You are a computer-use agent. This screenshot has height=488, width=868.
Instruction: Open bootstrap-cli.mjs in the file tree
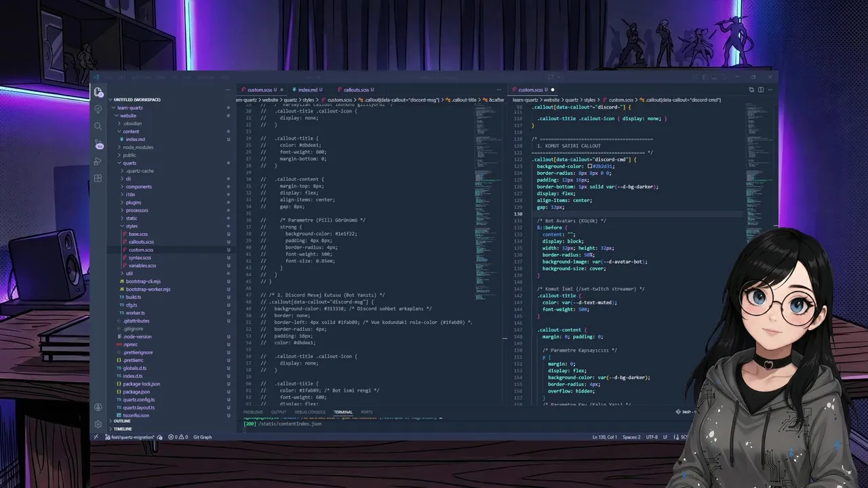click(x=143, y=281)
